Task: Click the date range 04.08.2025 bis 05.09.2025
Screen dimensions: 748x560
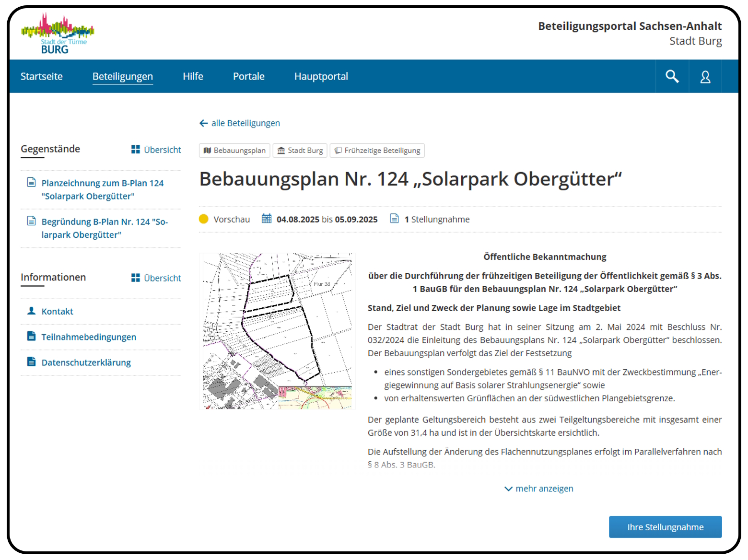Action: pyautogui.click(x=327, y=220)
